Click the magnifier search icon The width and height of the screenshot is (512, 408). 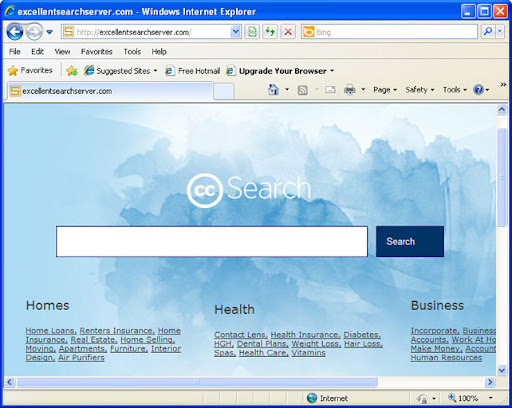(488, 32)
